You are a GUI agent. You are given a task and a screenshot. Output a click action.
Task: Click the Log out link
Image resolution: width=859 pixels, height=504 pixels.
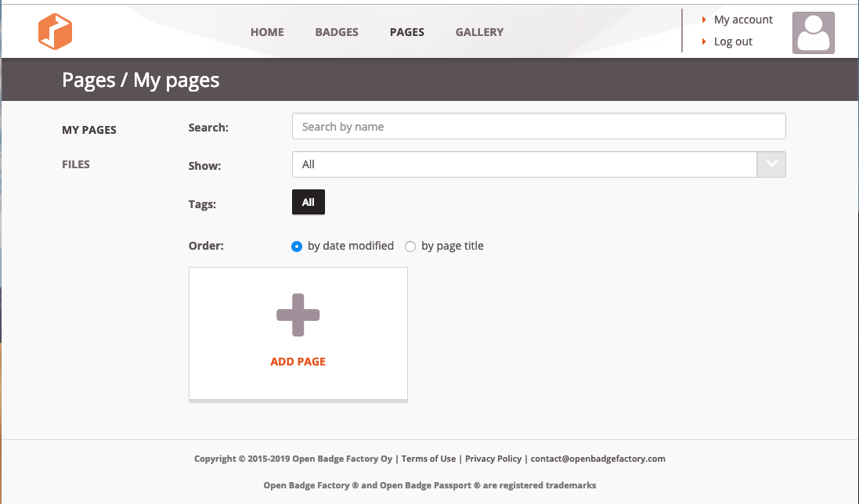[x=733, y=41]
